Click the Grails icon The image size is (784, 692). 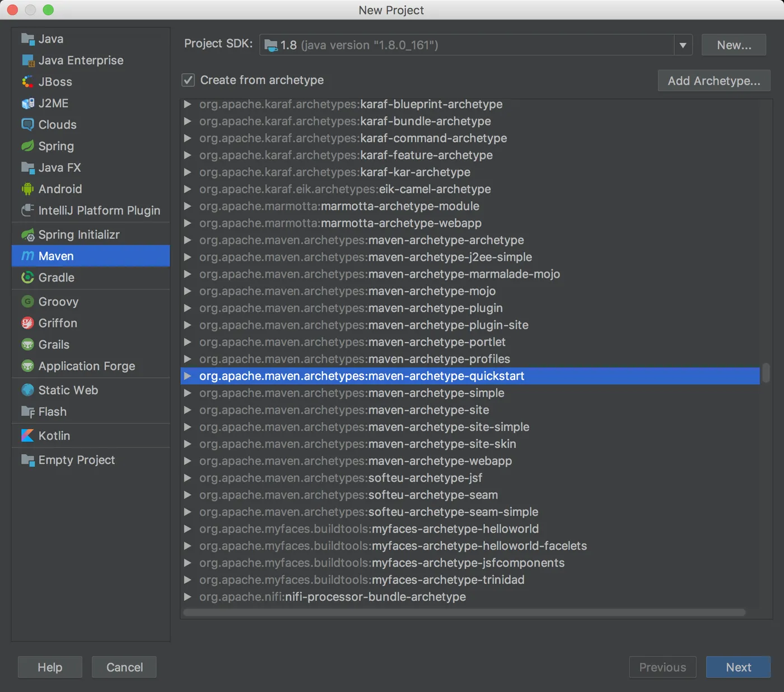pos(27,344)
